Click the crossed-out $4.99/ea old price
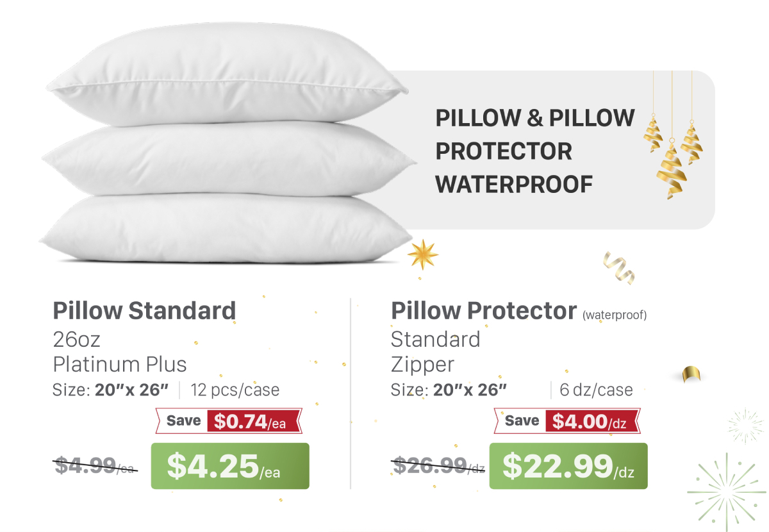The height and width of the screenshot is (532, 769). click(x=94, y=466)
